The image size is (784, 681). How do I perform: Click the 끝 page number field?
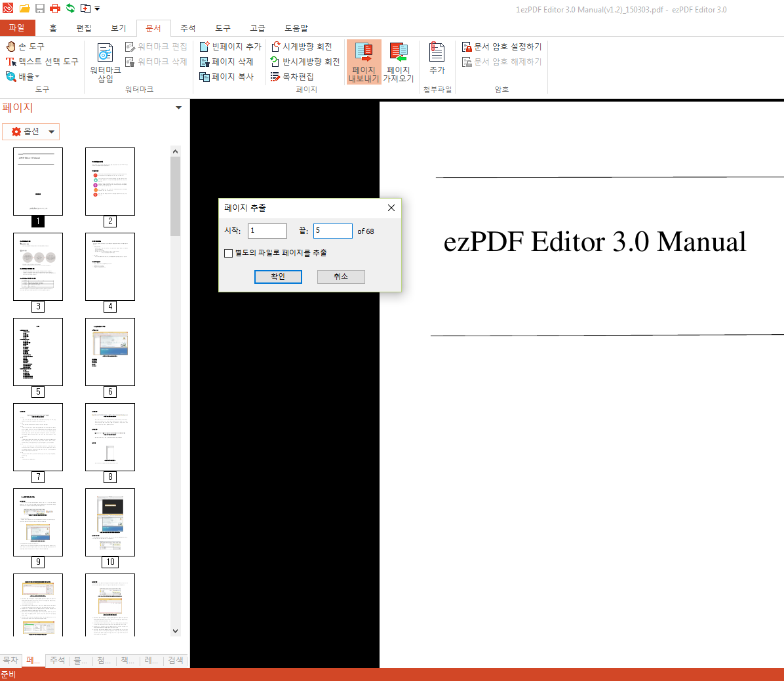pos(333,231)
